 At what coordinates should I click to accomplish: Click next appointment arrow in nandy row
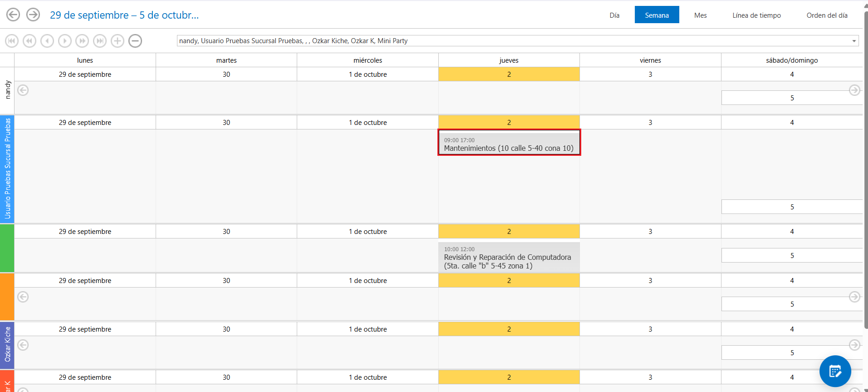(x=854, y=90)
